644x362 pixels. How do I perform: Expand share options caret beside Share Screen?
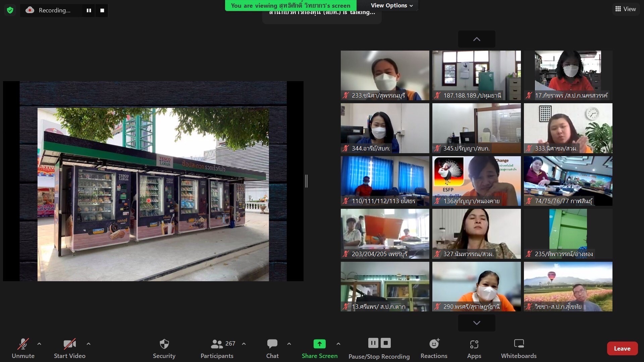[338, 344]
